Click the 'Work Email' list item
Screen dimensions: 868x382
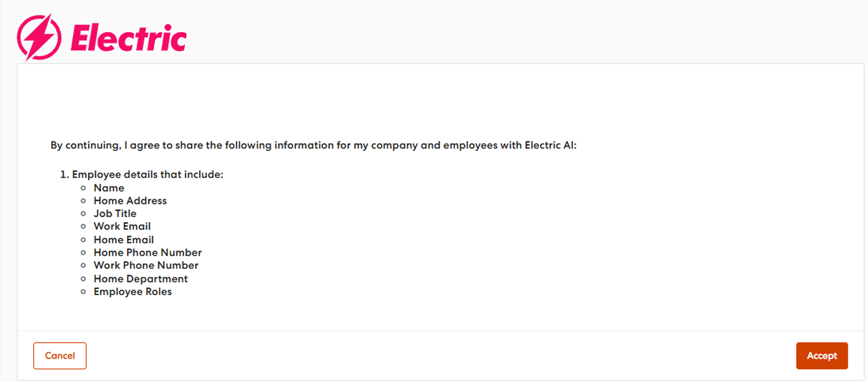[122, 226]
